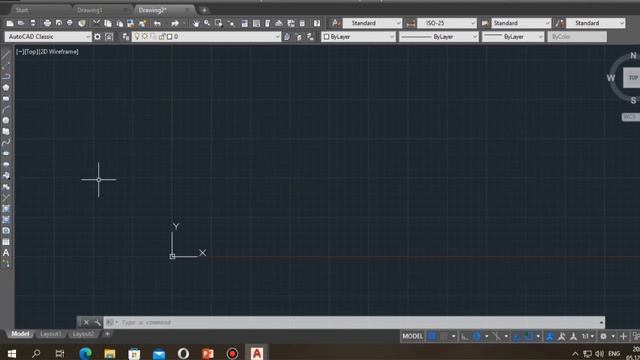The height and width of the screenshot is (360, 640).
Task: Toggle object snap in status bar
Action: pyautogui.click(x=529, y=336)
